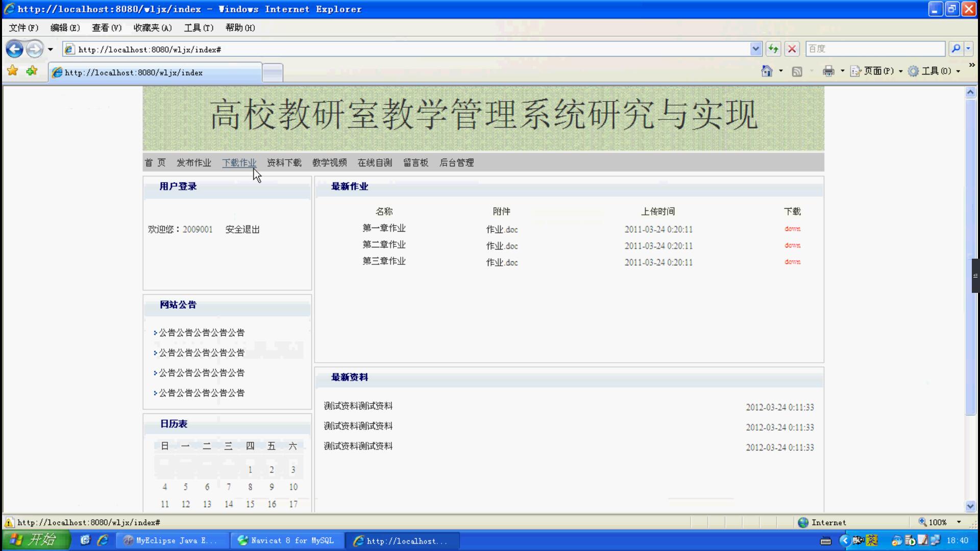Screen dimensions: 980x551
Task: Open the first 测试资料测试资料 entry
Action: click(x=358, y=406)
